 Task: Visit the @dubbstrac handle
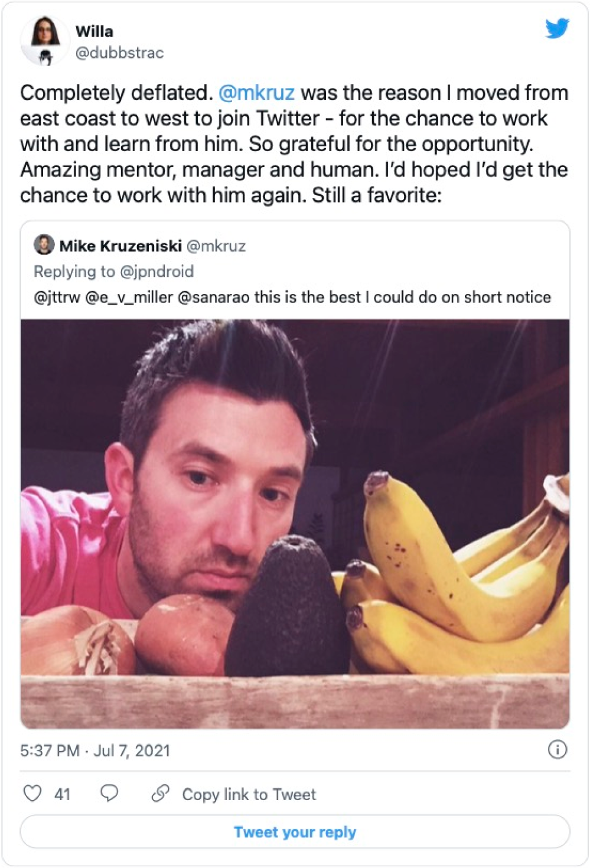[119, 53]
